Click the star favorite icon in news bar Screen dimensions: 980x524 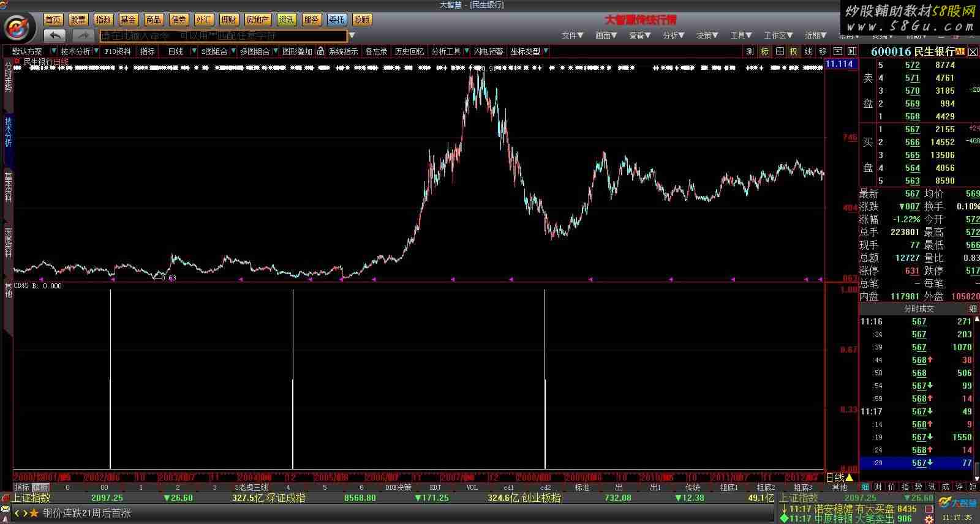34,513
